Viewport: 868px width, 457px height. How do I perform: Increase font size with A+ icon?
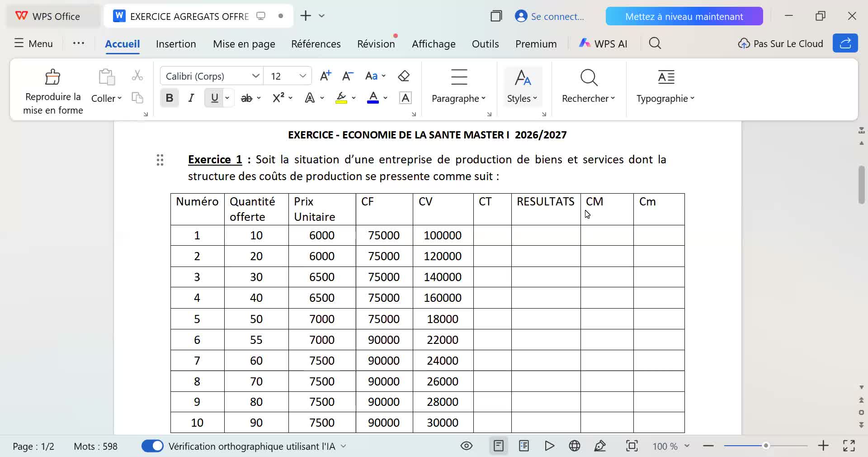click(x=325, y=76)
